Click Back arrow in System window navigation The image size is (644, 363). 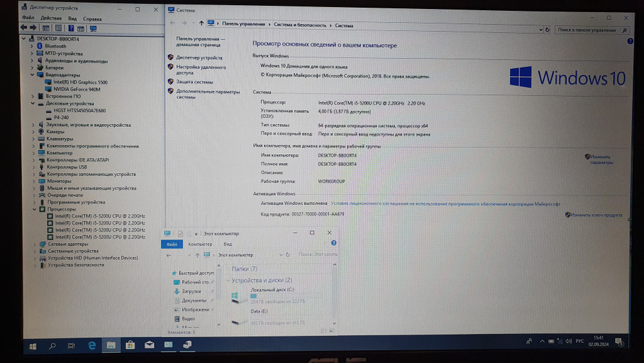click(x=173, y=23)
